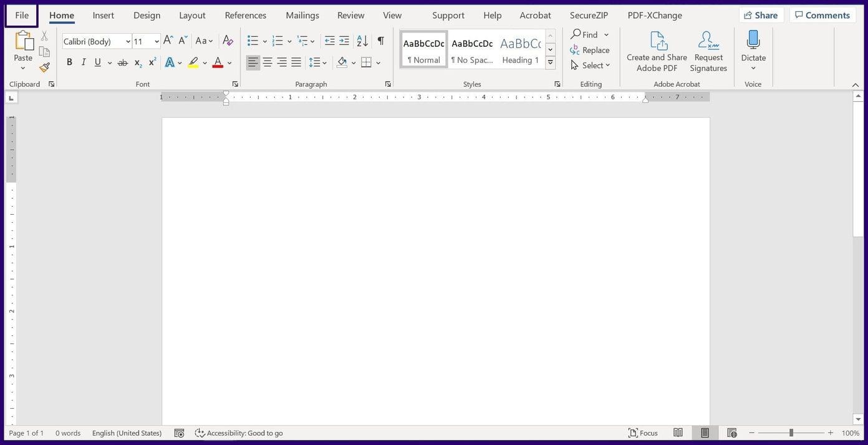The width and height of the screenshot is (868, 445).
Task: Expand the Styles gallery more arrow
Action: (x=551, y=62)
